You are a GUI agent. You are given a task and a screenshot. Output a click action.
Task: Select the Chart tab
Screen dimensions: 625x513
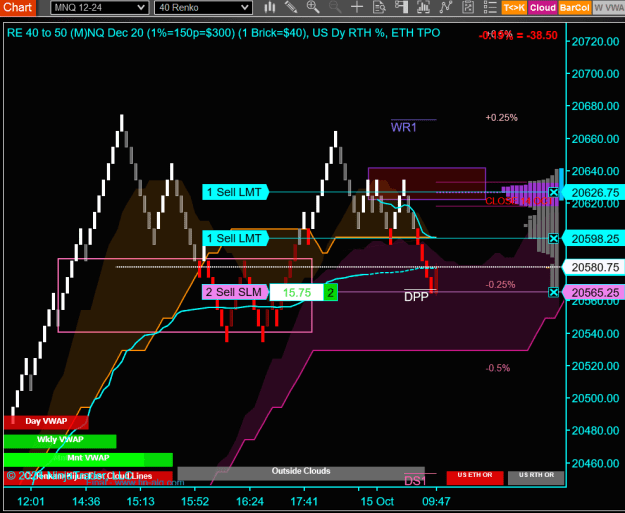coord(18,8)
